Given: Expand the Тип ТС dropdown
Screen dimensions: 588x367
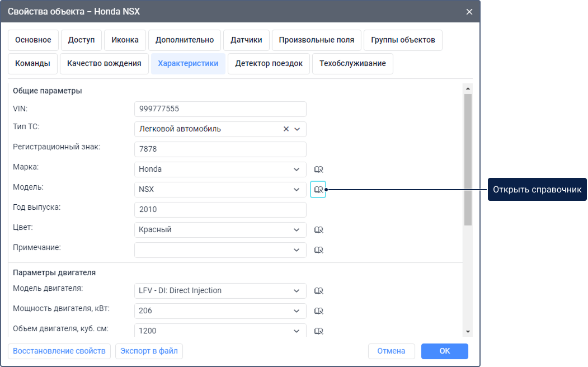Looking at the screenshot, I should [x=297, y=129].
